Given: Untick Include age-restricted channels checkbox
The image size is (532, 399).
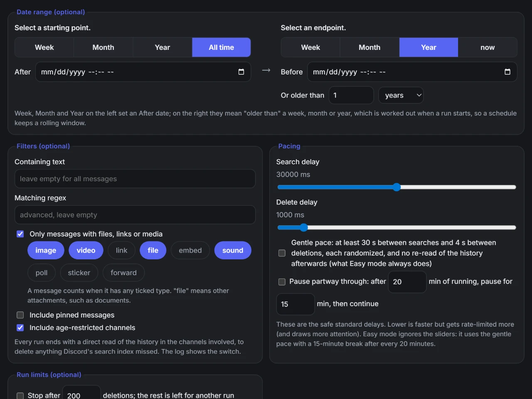Looking at the screenshot, I should coord(20,328).
